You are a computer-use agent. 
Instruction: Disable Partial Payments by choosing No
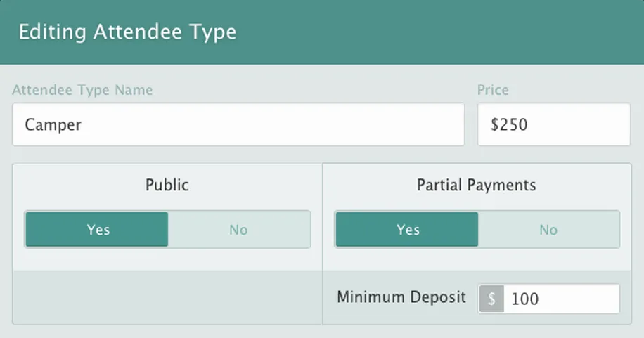(x=548, y=229)
